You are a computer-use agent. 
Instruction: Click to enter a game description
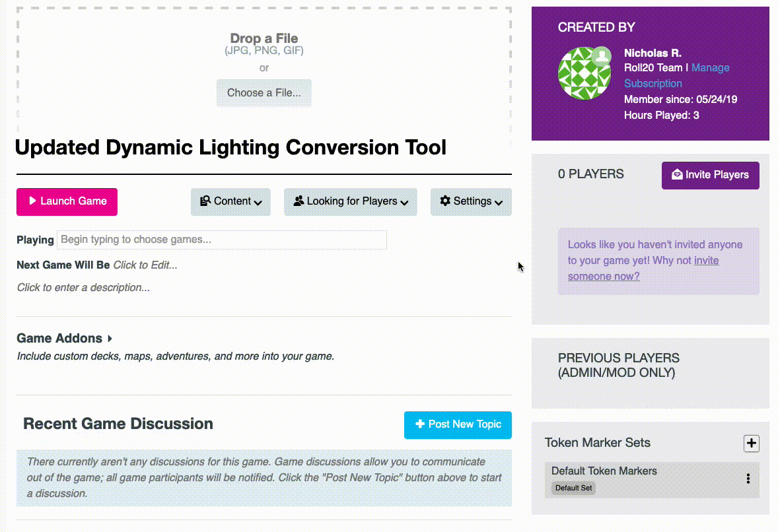(x=83, y=288)
